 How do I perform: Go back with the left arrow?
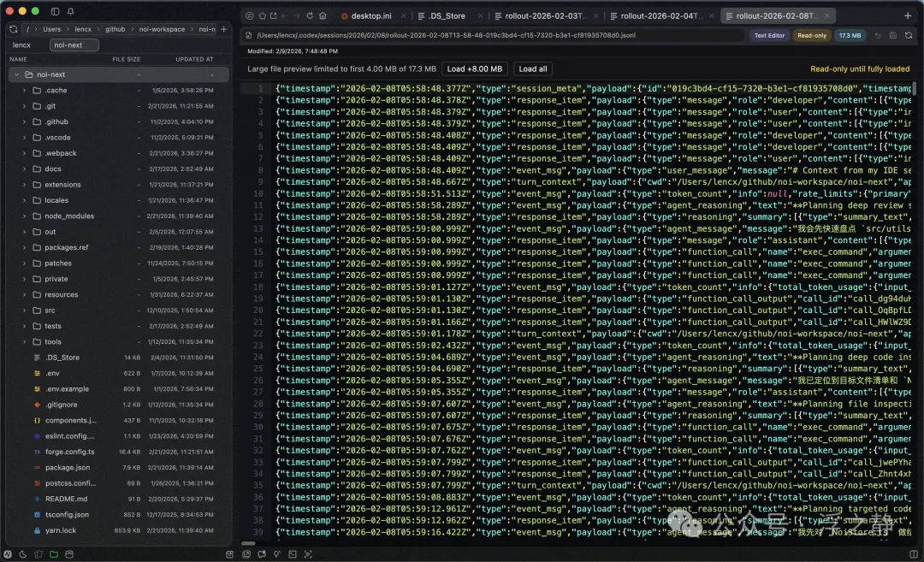click(x=285, y=16)
